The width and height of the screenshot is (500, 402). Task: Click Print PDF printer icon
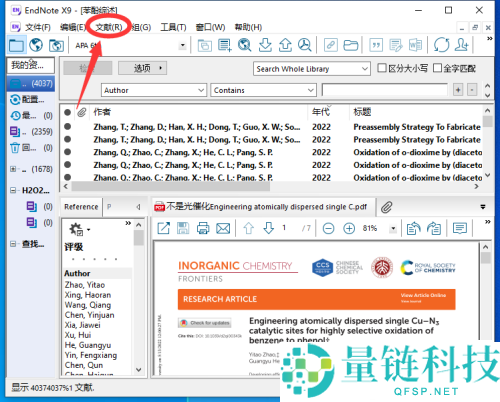(203, 228)
